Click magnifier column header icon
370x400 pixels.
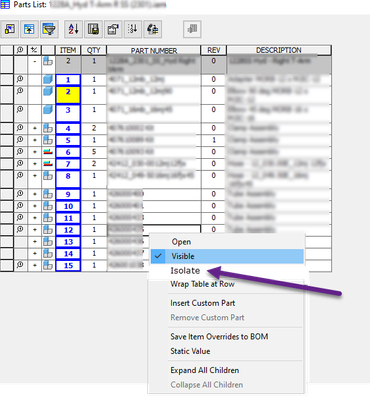tap(20, 50)
